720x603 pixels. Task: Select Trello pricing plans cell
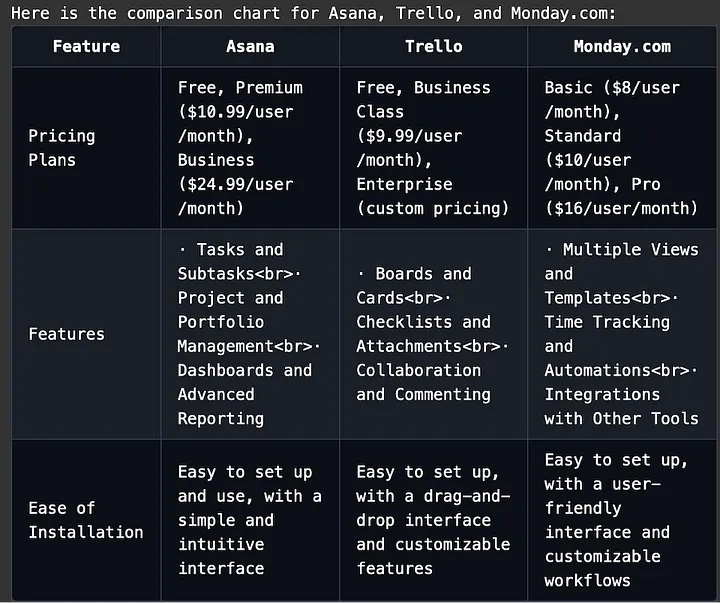433,148
